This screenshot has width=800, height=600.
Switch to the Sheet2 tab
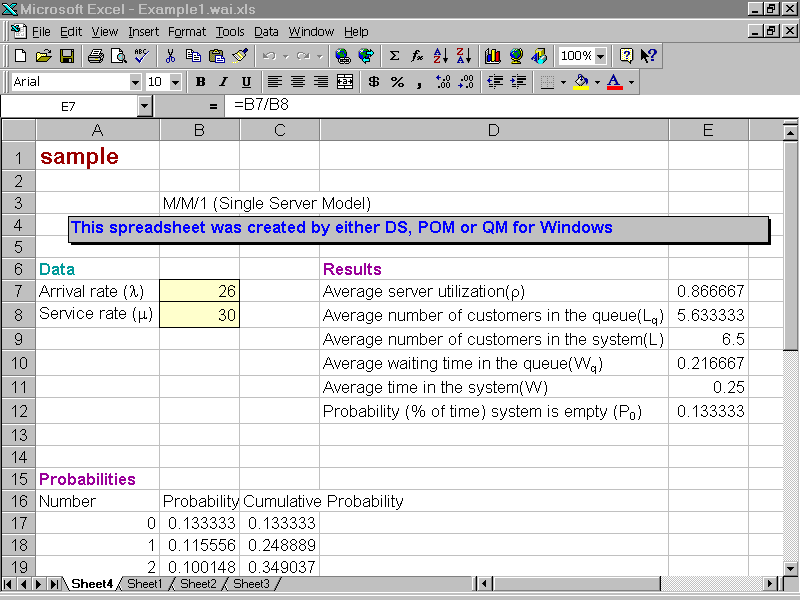tap(197, 584)
